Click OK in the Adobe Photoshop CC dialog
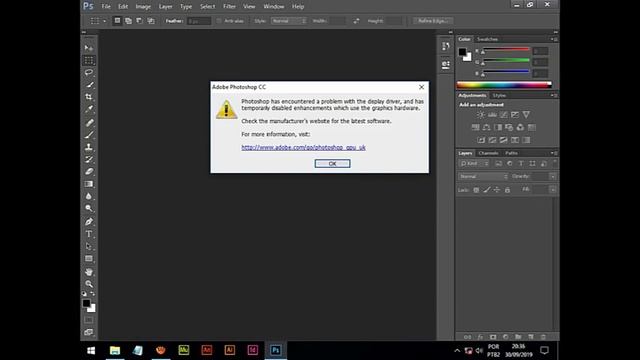Screen dimensions: 640x360 (x=332, y=164)
